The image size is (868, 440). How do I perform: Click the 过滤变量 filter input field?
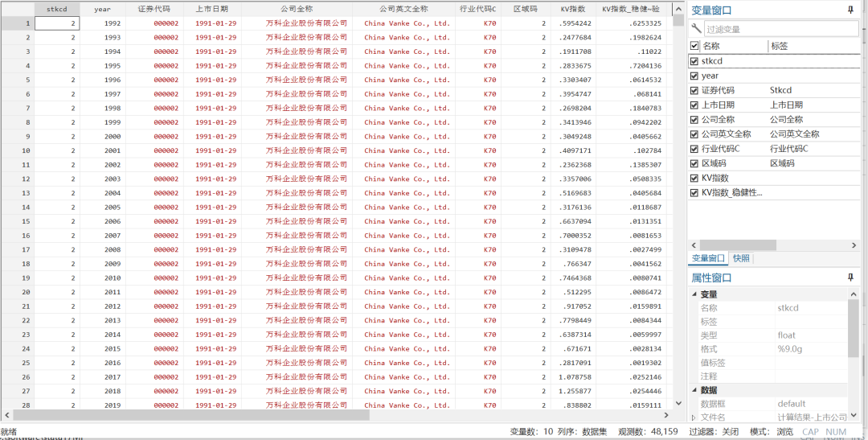pos(781,29)
